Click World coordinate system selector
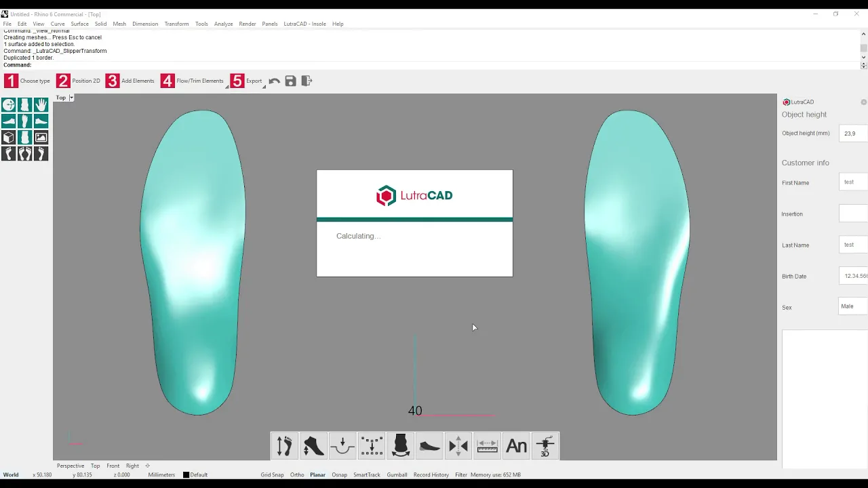 click(11, 474)
